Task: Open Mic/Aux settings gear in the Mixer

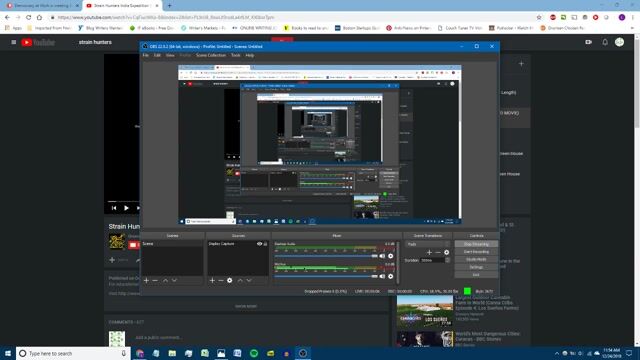Action: coord(391,276)
